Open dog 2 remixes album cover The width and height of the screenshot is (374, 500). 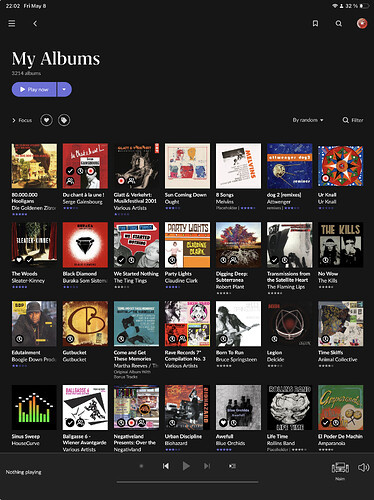point(289,166)
